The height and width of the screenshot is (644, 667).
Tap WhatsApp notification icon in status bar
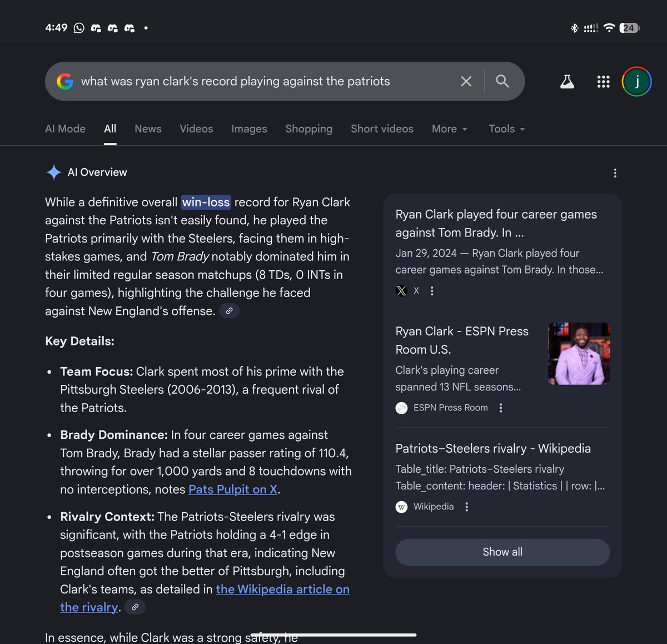pos(79,28)
